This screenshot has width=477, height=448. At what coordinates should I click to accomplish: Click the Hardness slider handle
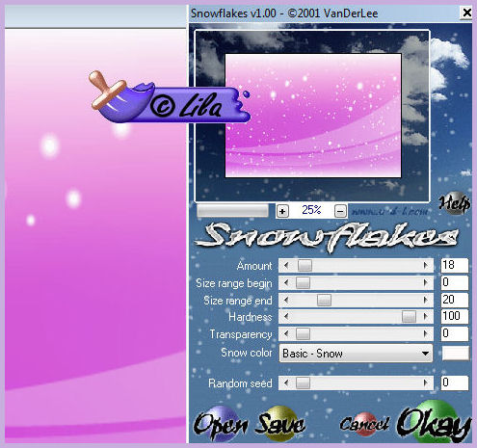pyautogui.click(x=409, y=317)
